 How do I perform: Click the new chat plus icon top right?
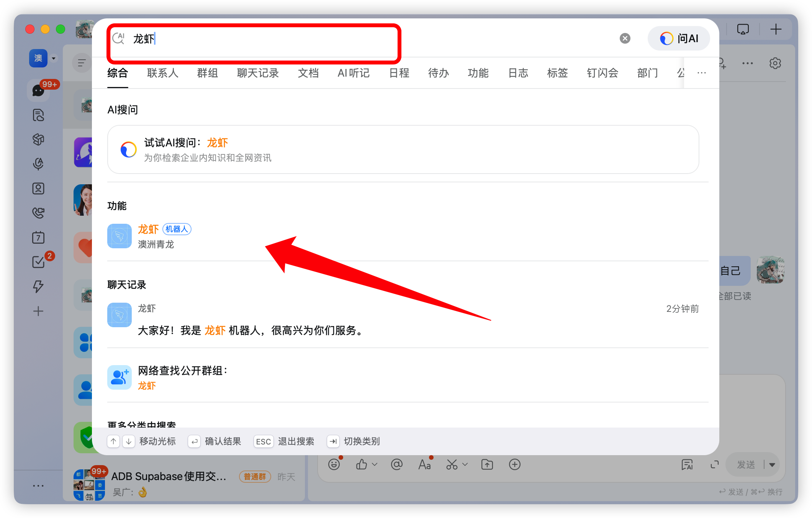click(x=776, y=29)
